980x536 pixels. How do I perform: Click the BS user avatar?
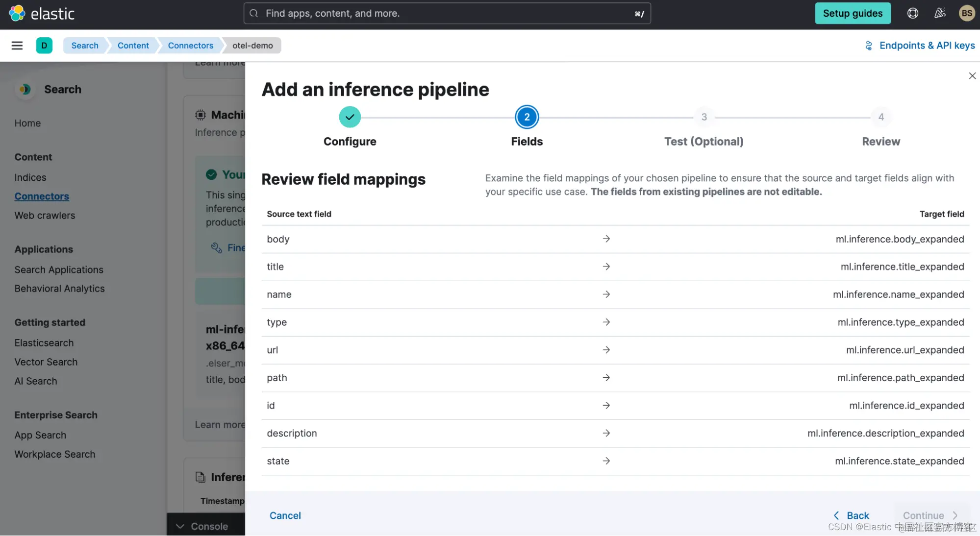pos(966,13)
